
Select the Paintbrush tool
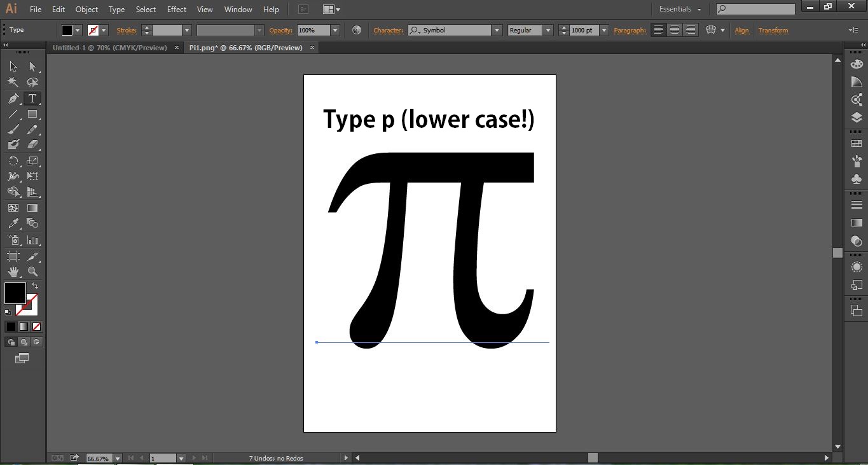tap(13, 129)
